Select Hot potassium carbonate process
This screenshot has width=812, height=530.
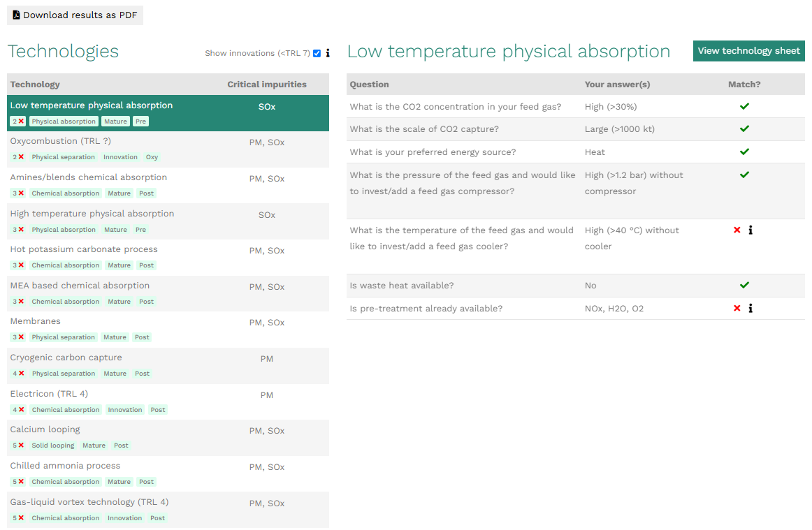point(83,249)
